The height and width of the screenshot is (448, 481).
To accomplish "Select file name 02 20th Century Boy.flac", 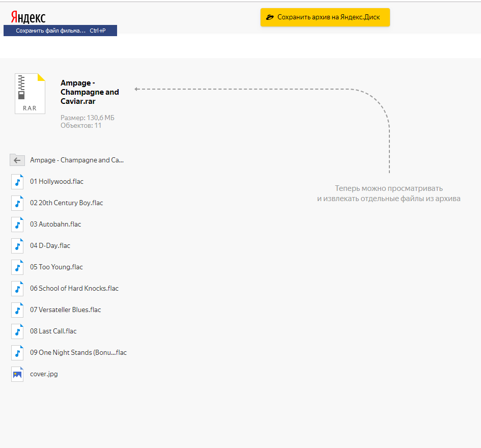I will click(x=67, y=203).
